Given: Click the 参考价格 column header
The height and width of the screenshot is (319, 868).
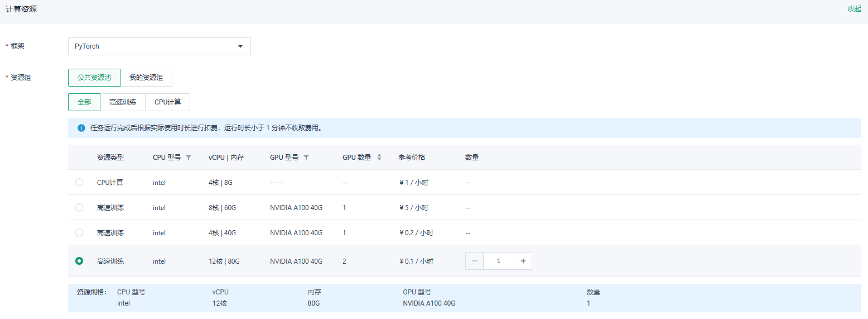Looking at the screenshot, I should (412, 158).
